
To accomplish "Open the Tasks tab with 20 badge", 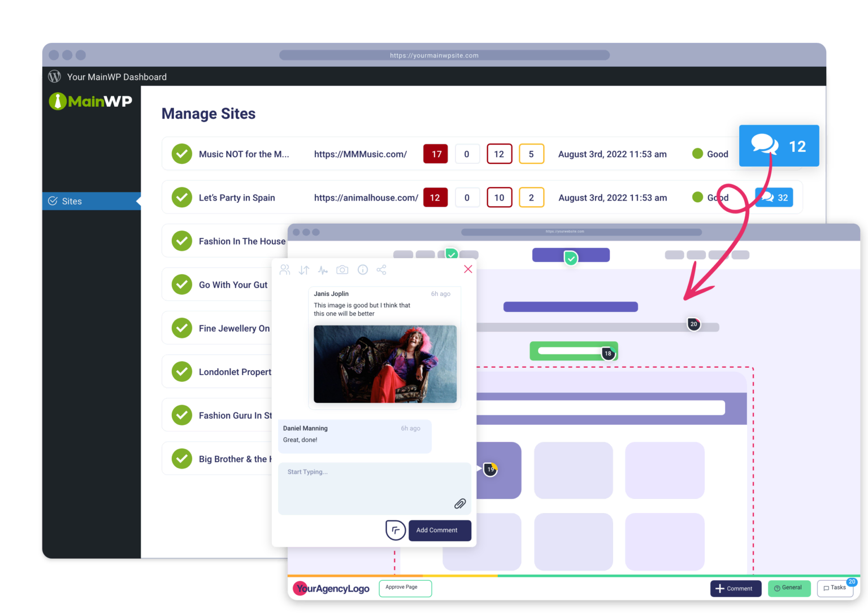I will tap(835, 588).
